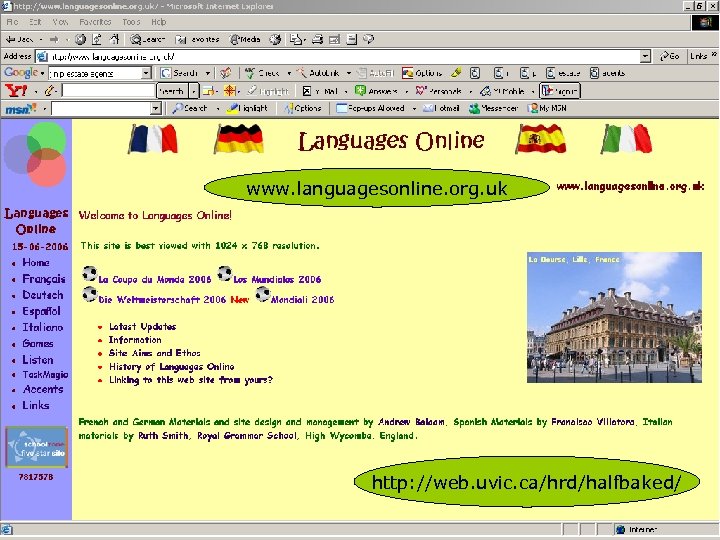The height and width of the screenshot is (540, 720).
Task: Click the Yahoo Y! logo
Action: (16, 90)
